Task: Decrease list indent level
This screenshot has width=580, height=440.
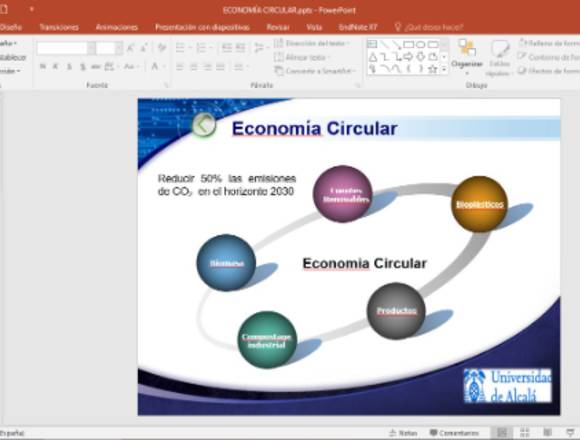Action: tap(226, 48)
